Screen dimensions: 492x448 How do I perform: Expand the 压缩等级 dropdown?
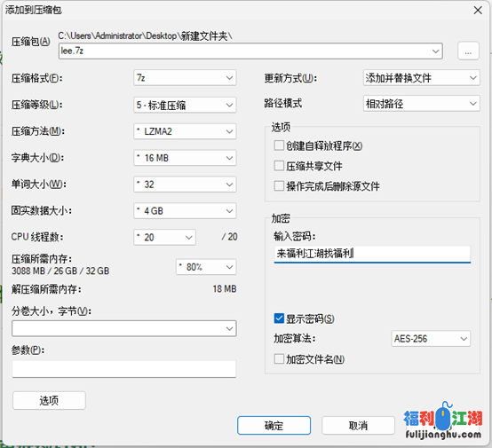(185, 105)
